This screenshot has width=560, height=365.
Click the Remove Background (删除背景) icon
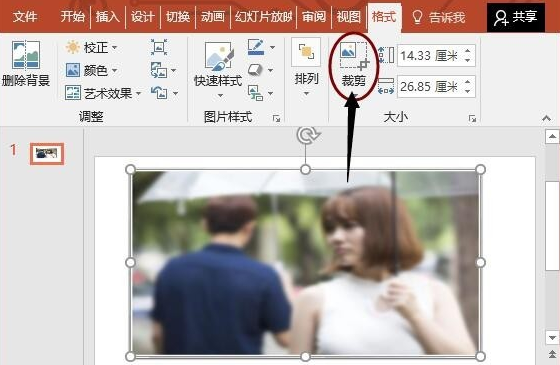(26, 54)
